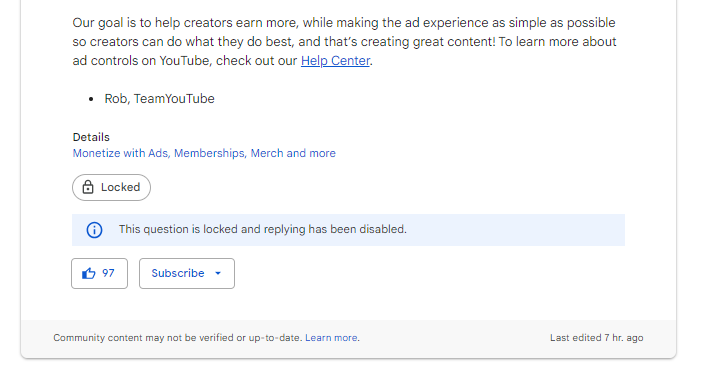The image size is (703, 388).
Task: Click 'Last edited 7 hr. ago' text
Action: 597,338
